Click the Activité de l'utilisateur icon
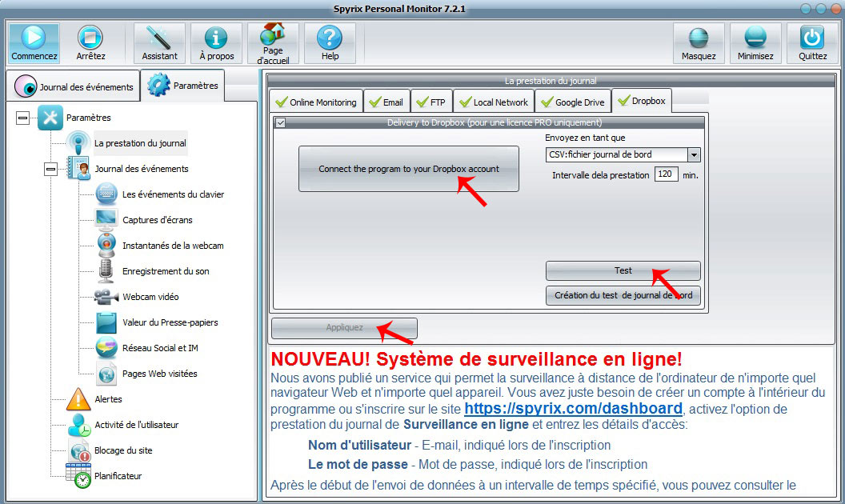The height and width of the screenshot is (504, 845). [x=79, y=425]
